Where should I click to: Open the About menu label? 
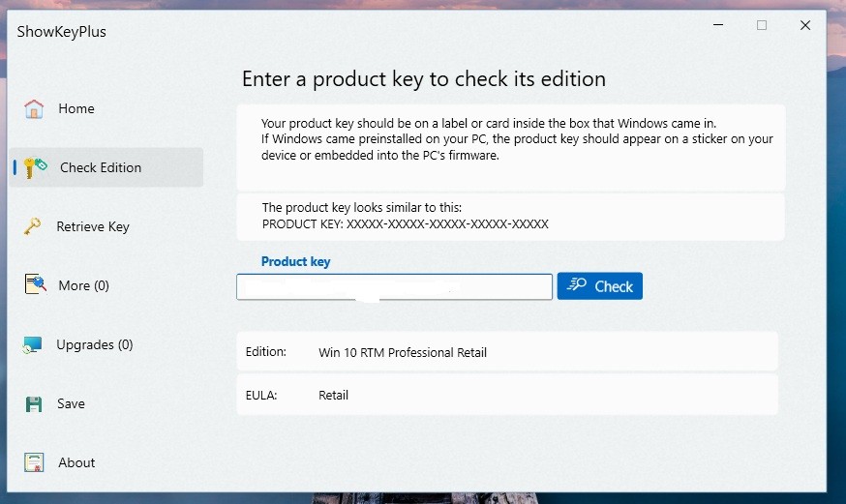click(x=76, y=462)
